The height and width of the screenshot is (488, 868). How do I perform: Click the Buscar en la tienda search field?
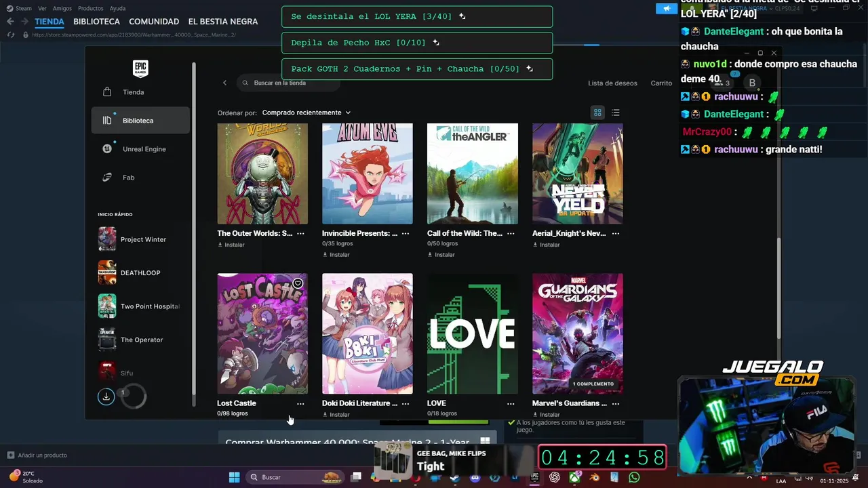(288, 83)
